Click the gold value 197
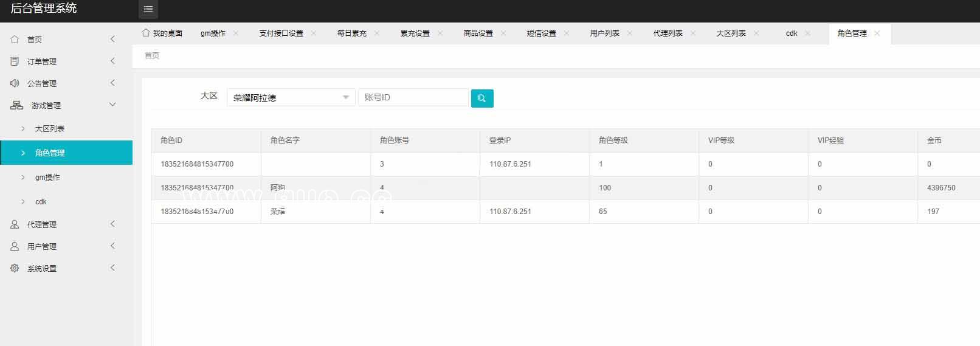The height and width of the screenshot is (346, 980). (x=933, y=212)
